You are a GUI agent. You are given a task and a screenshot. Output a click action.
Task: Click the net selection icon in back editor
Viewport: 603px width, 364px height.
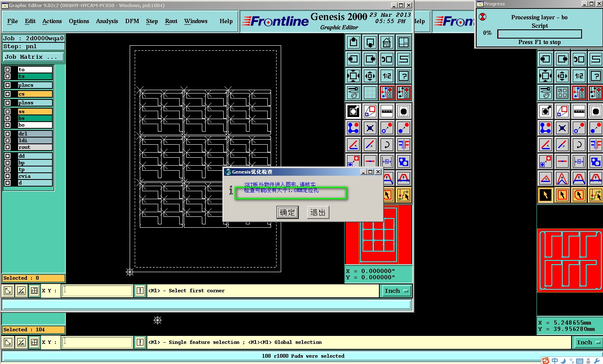[x=596, y=195]
